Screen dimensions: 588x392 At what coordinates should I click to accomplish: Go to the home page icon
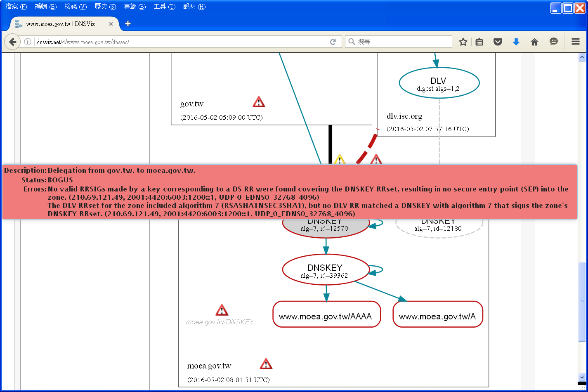534,42
